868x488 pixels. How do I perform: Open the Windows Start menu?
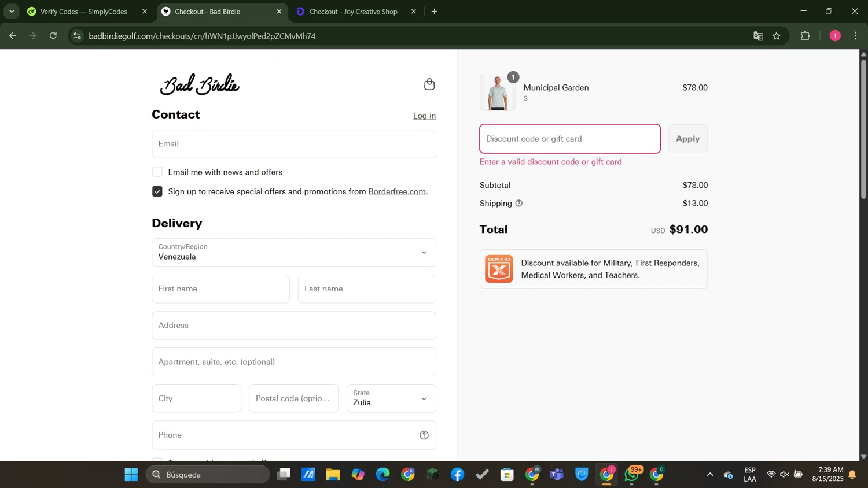point(131,475)
